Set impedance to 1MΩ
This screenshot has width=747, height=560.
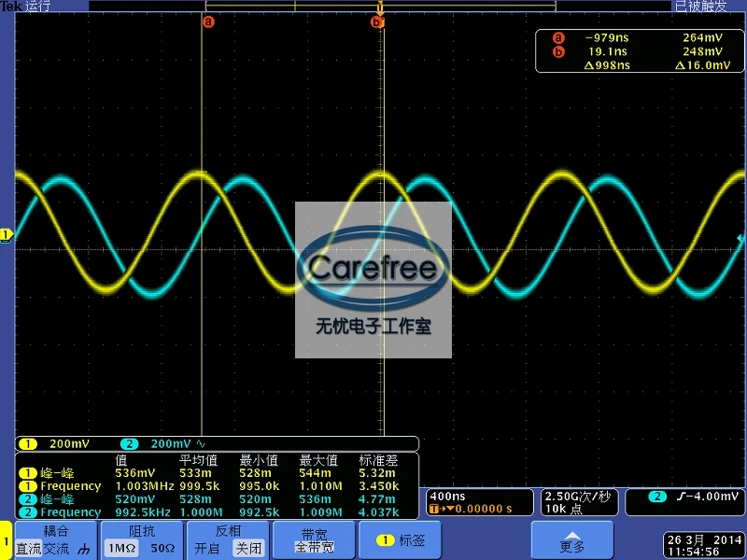[x=121, y=548]
